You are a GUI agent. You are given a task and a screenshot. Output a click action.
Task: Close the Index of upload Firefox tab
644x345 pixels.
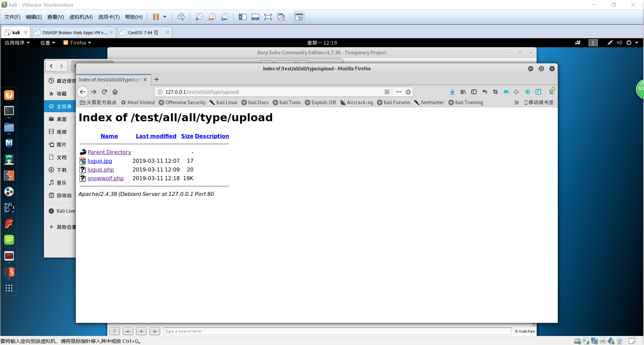pyautogui.click(x=145, y=80)
